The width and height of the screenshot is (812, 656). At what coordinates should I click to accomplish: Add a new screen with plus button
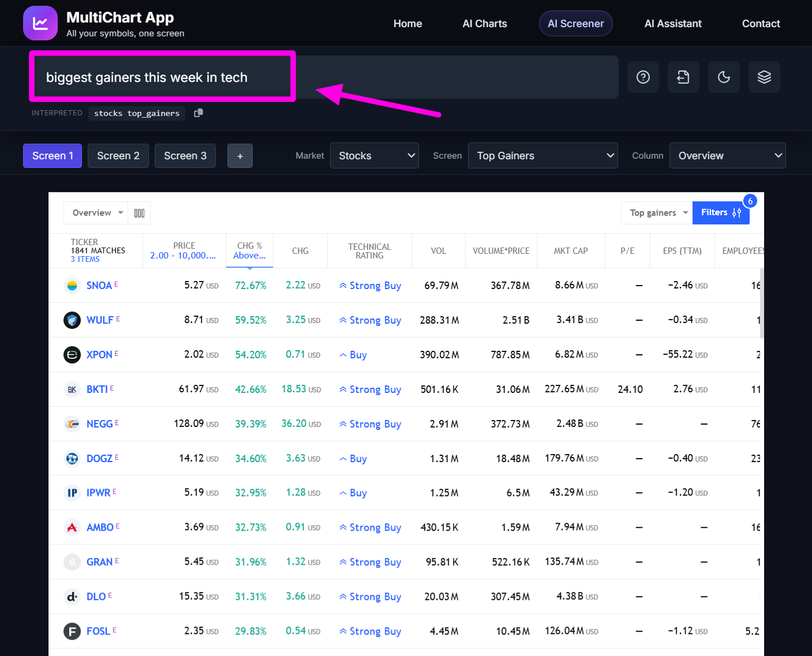click(240, 156)
